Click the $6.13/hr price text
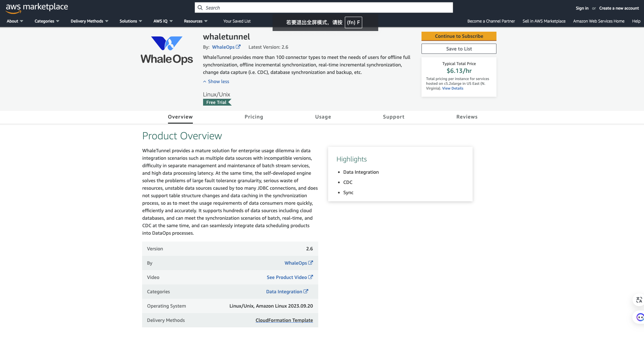The height and width of the screenshot is (342, 644). click(x=459, y=71)
